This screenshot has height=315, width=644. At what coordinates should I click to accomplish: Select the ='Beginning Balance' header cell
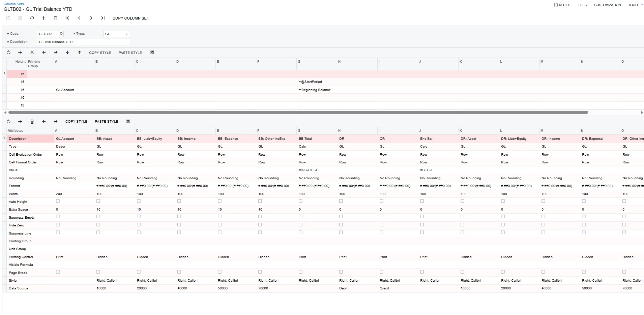click(x=317, y=90)
